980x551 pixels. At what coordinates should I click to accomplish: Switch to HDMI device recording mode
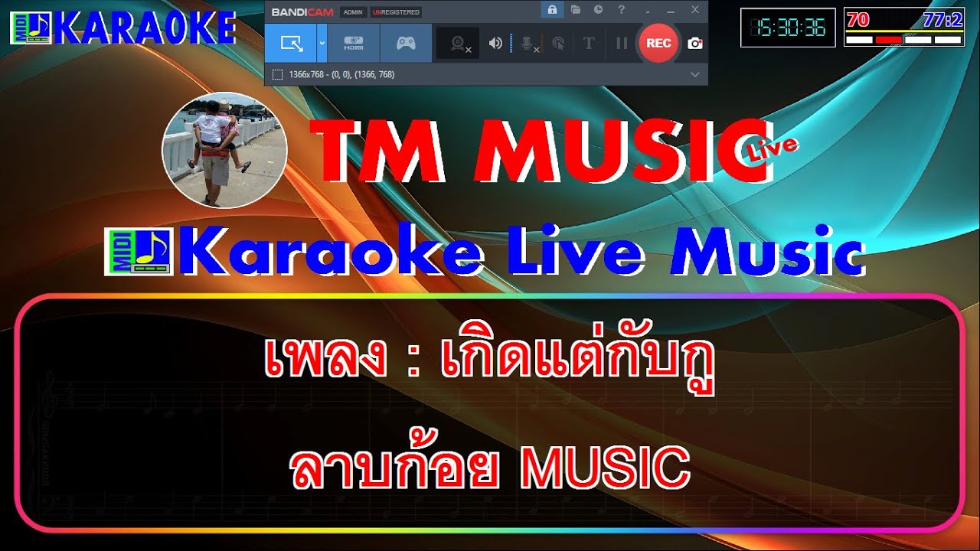click(x=353, y=43)
